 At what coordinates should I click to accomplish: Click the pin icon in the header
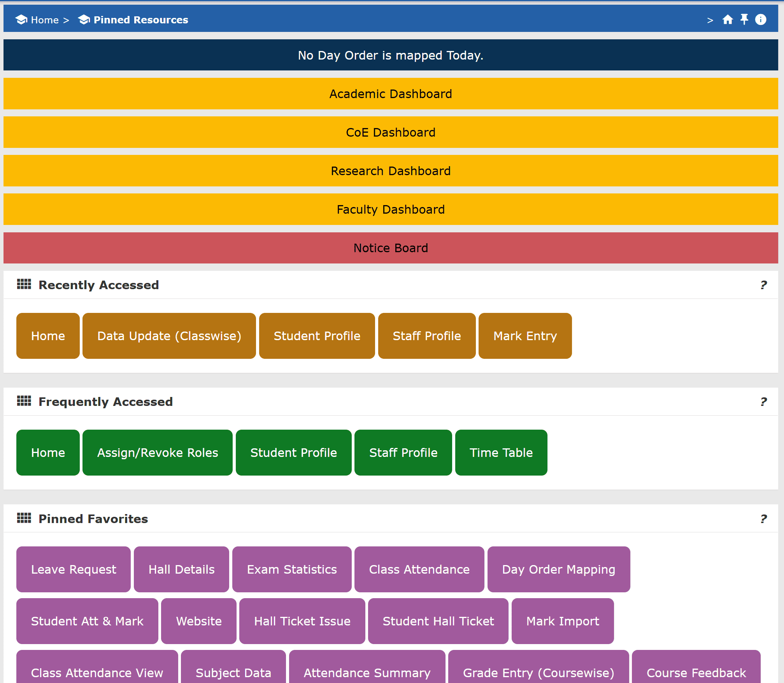[x=744, y=19]
